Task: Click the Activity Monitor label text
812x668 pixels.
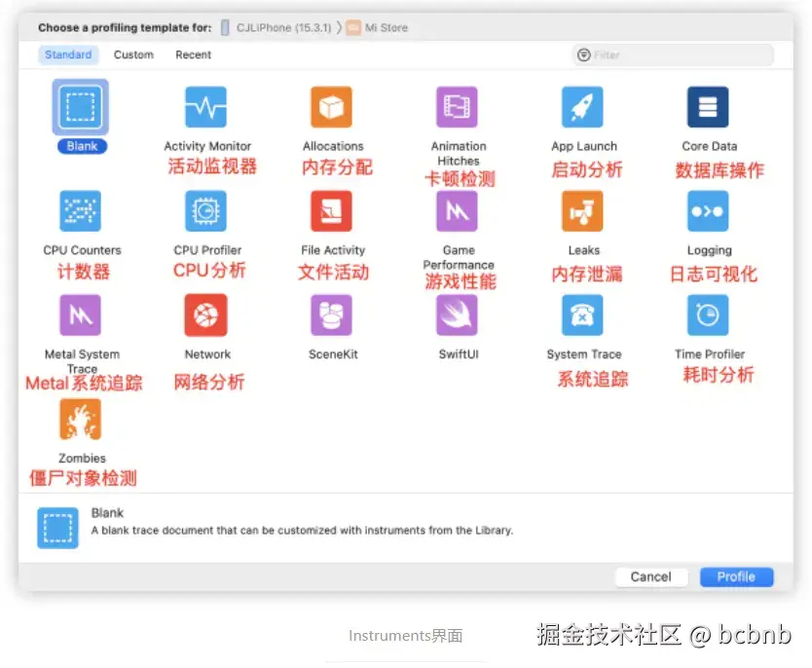Action: pos(207,146)
